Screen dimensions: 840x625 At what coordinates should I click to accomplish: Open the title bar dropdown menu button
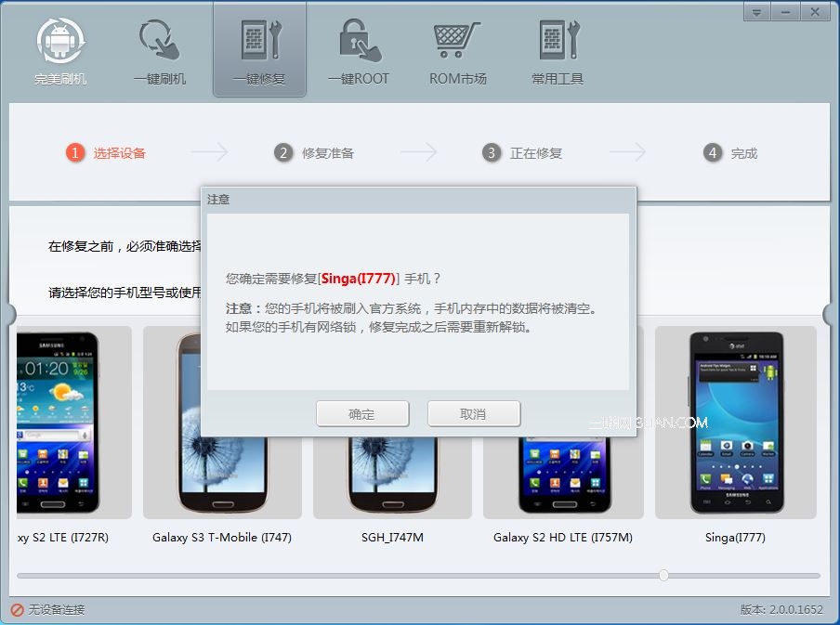click(x=757, y=12)
